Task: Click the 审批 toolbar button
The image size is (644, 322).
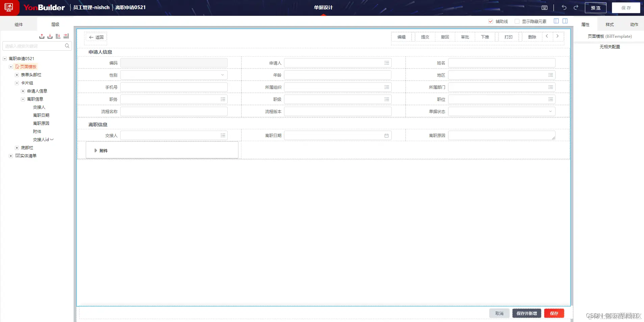Action: [x=465, y=37]
